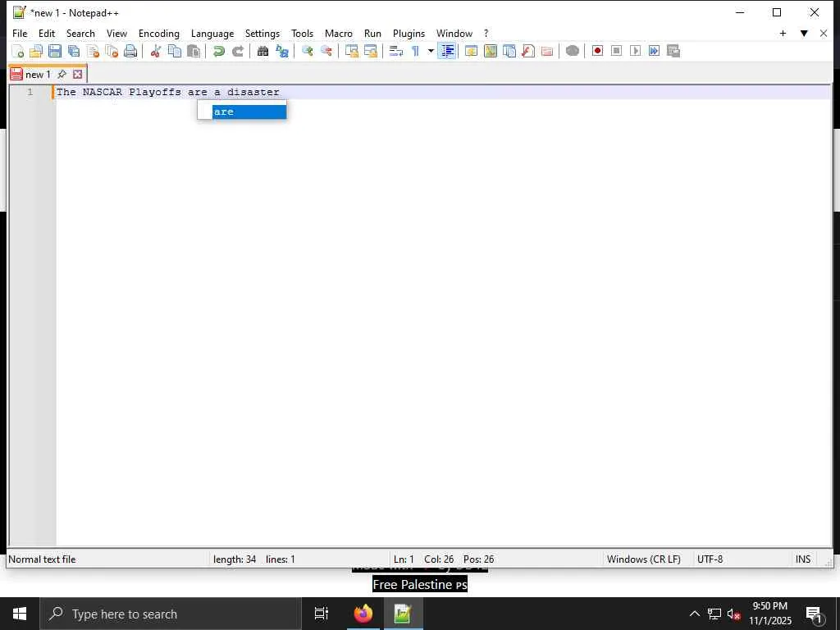This screenshot has height=630, width=840.
Task: Open the Windows Start menu
Action: 20,614
